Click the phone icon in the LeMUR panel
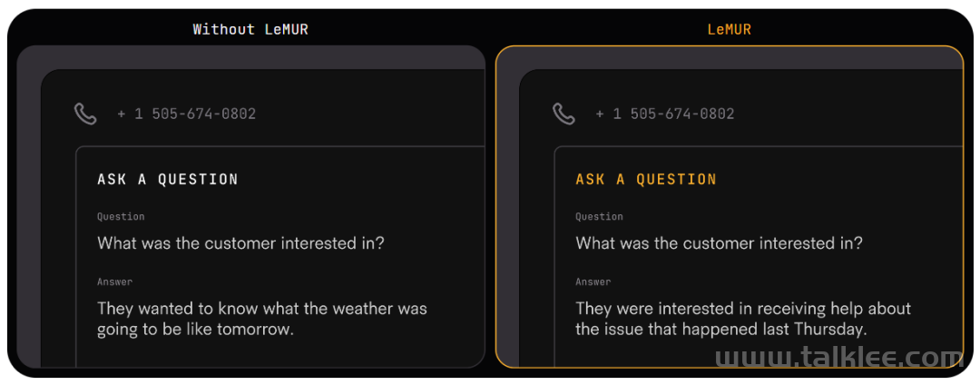Screen dimensions: 980x385 coord(563,114)
